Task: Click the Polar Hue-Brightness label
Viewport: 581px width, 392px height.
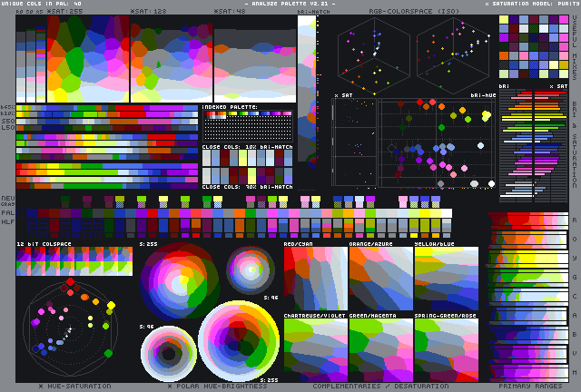Action: 222,386
